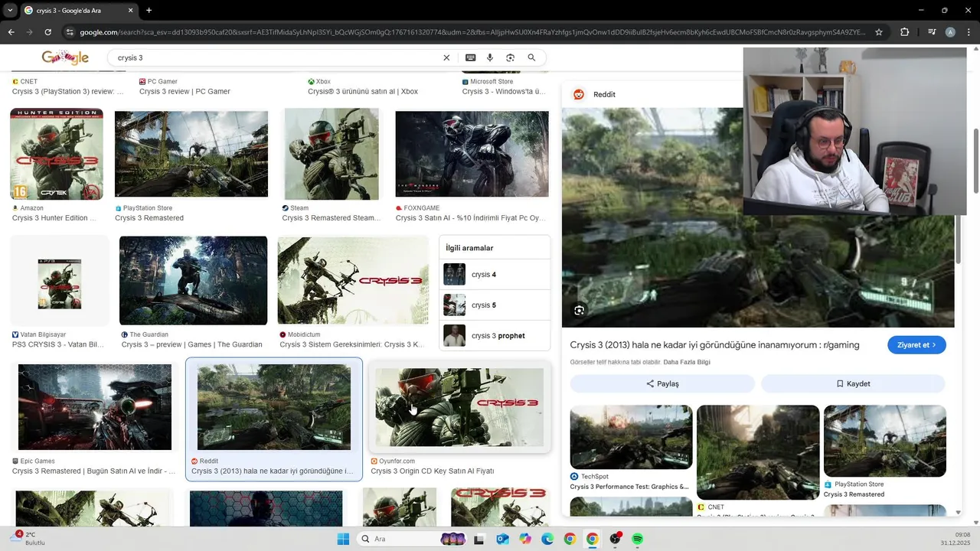Viewport: 980px width, 551px height.
Task: Click the page vertical scrollbar
Action: click(975, 161)
